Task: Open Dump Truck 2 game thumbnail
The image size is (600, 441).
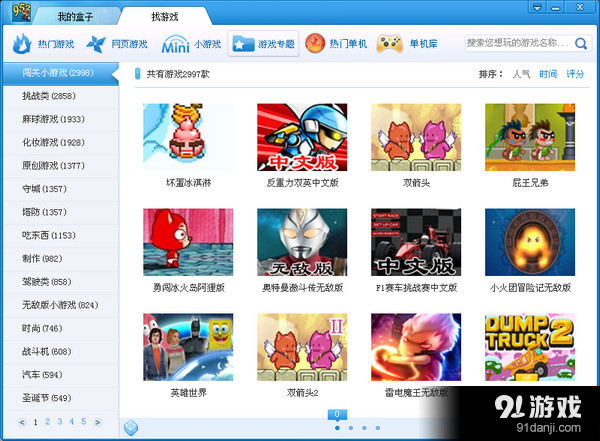Action: 530,347
